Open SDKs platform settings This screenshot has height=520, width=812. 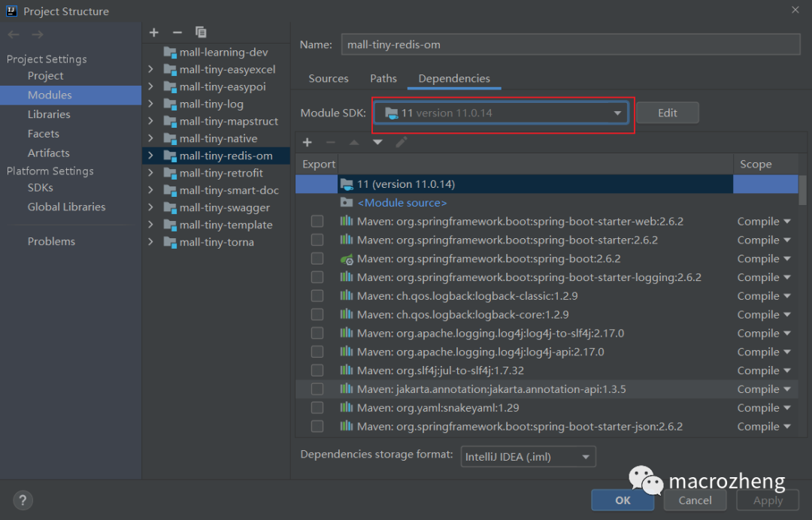click(x=41, y=188)
